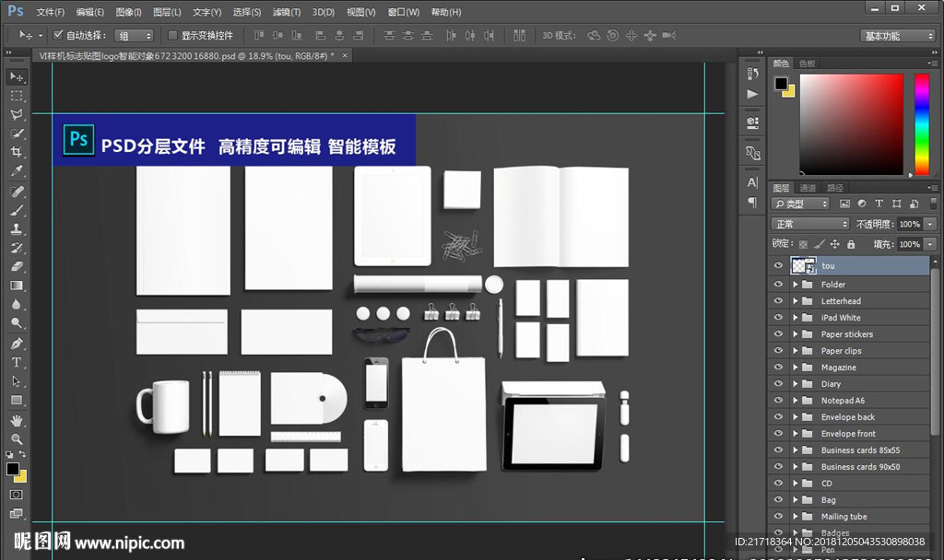Open the 基本功能 workspace dropdown

pos(898,36)
